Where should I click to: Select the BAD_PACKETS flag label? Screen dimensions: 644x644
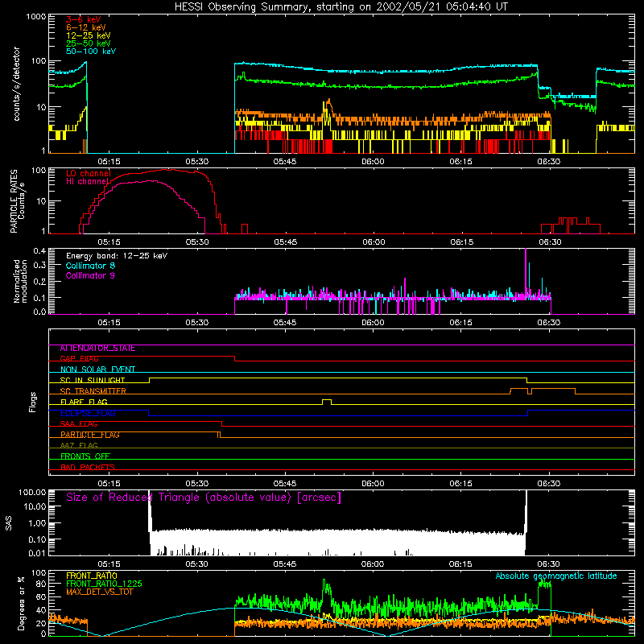88,467
